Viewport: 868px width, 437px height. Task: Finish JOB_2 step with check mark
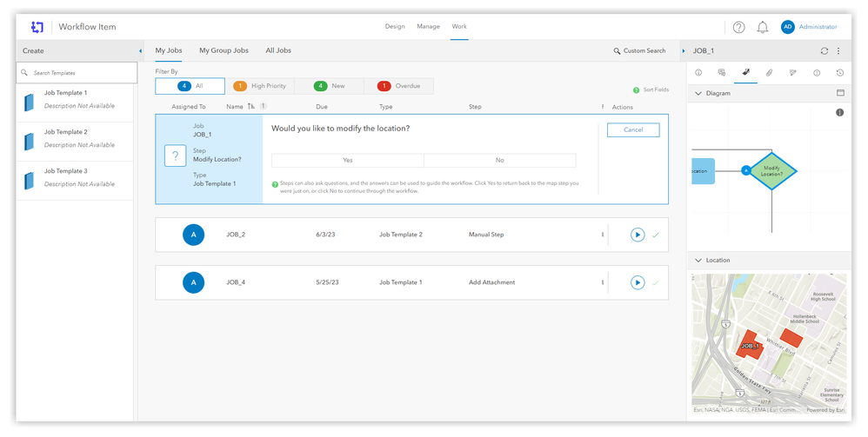656,235
